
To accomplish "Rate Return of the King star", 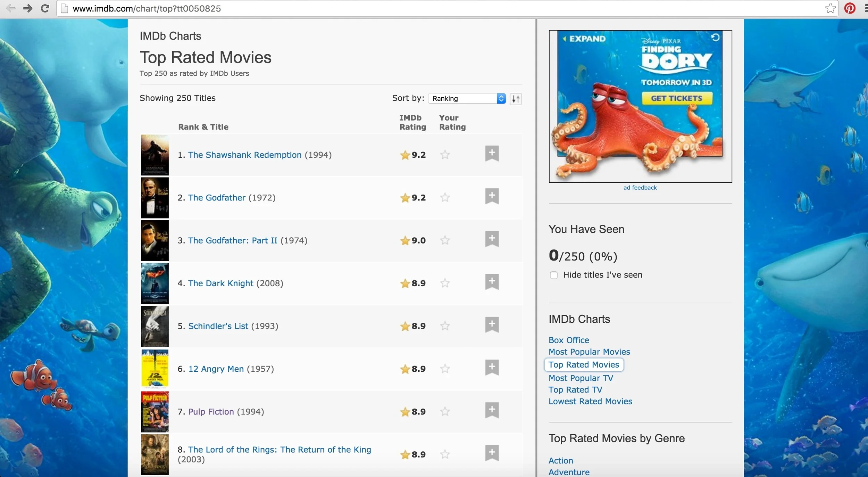I will (x=445, y=454).
